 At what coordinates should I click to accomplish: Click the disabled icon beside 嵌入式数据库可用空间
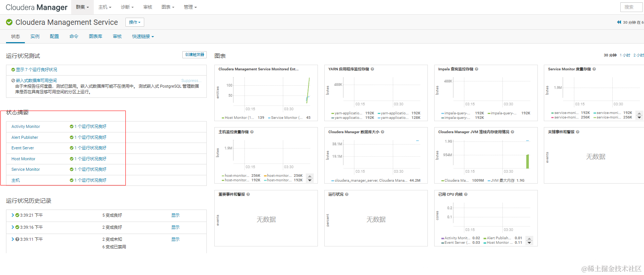[x=13, y=81]
